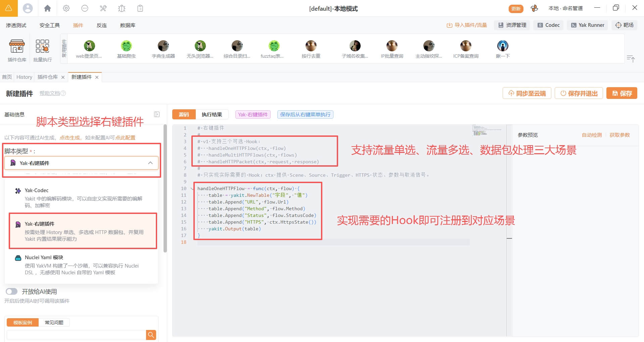Click the bug icon in title bar
644x342 pixels.
122,8
